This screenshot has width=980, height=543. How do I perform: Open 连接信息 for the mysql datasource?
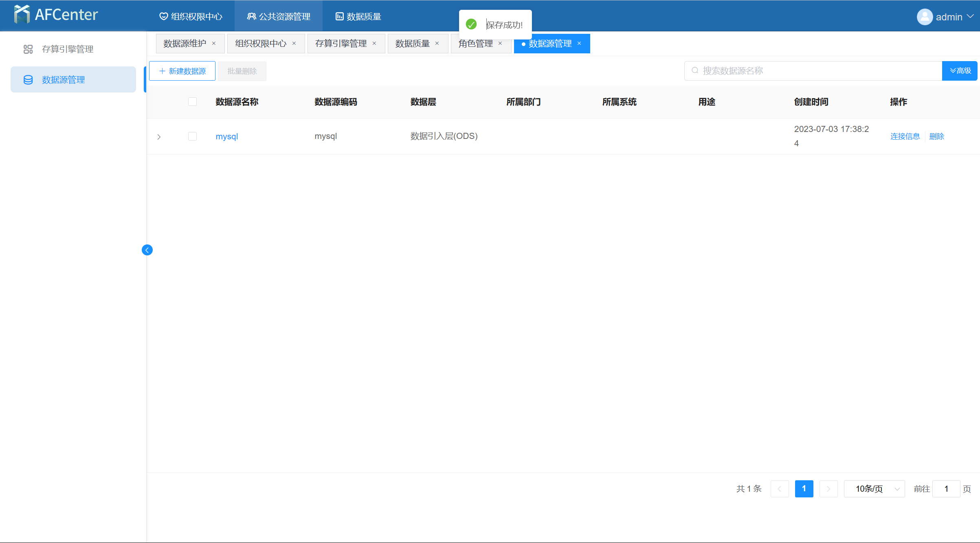905,136
